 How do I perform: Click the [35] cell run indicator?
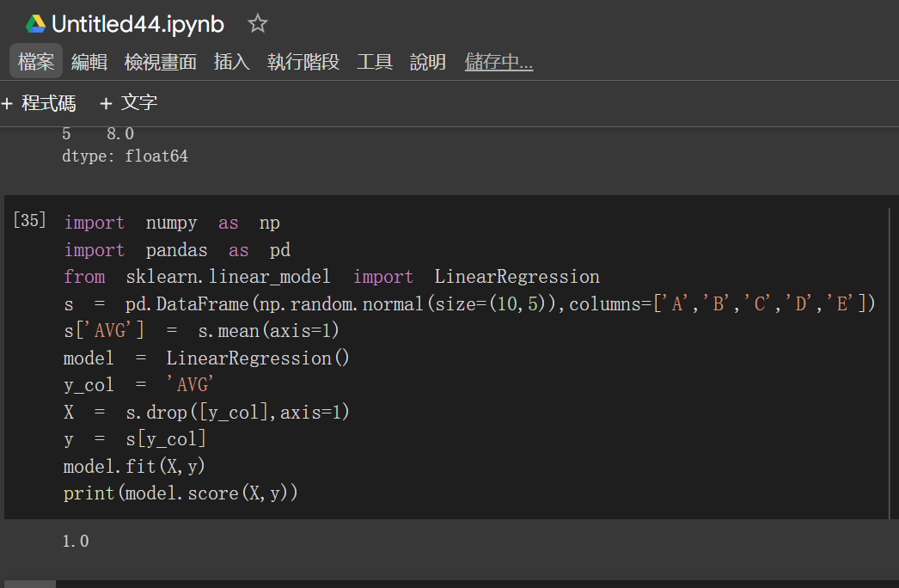pos(29,220)
